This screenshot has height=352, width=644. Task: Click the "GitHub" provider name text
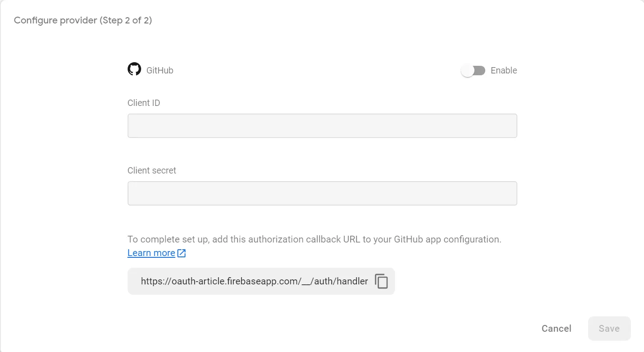click(160, 71)
